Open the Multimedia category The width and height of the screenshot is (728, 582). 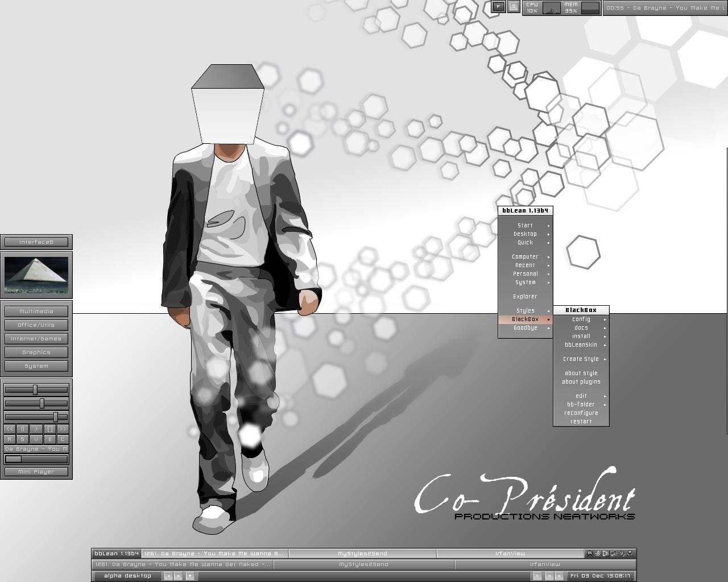(x=36, y=311)
